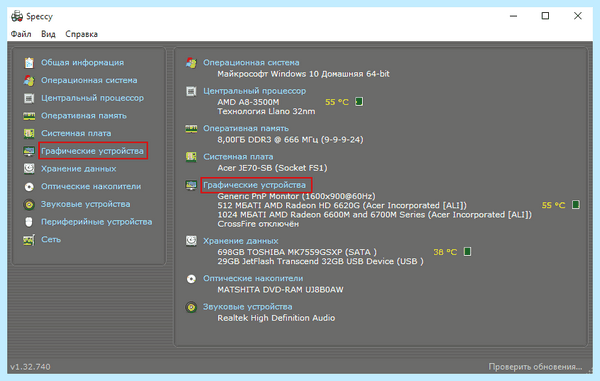Click the v1.32.740 version text
This screenshot has height=381, width=600.
[30, 367]
